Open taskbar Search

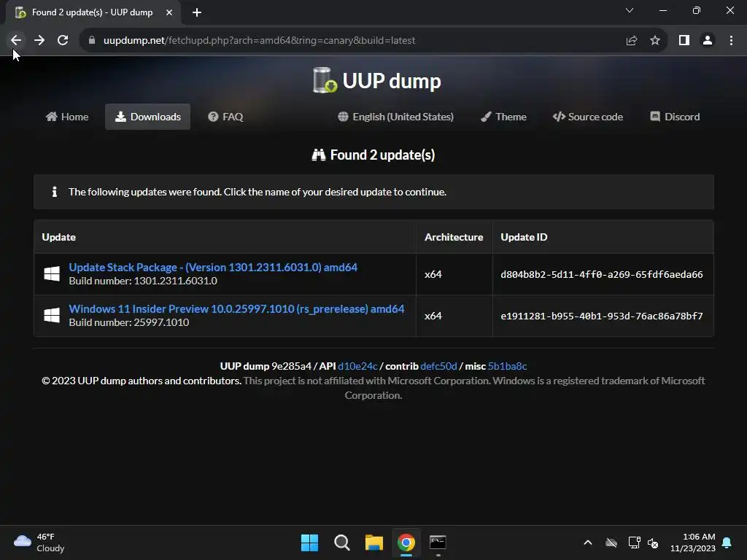[342, 542]
